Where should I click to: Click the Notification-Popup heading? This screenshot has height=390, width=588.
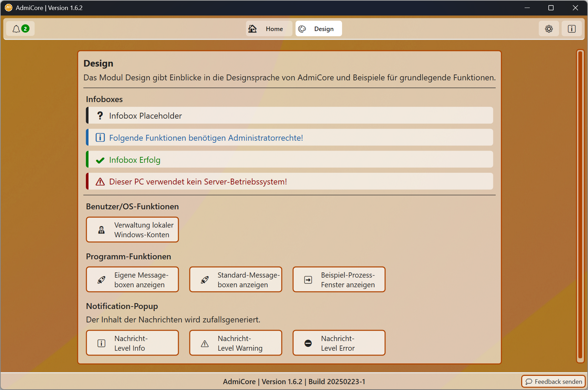point(122,306)
